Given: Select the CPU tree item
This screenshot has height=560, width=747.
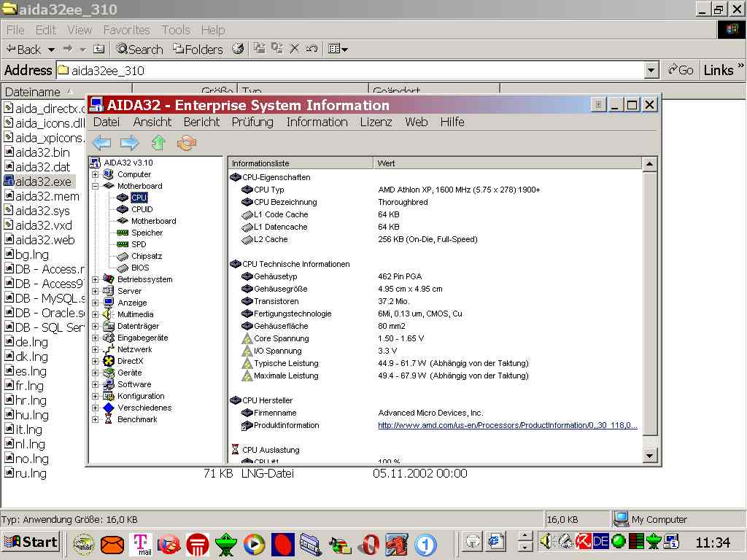Looking at the screenshot, I should click(x=139, y=198).
